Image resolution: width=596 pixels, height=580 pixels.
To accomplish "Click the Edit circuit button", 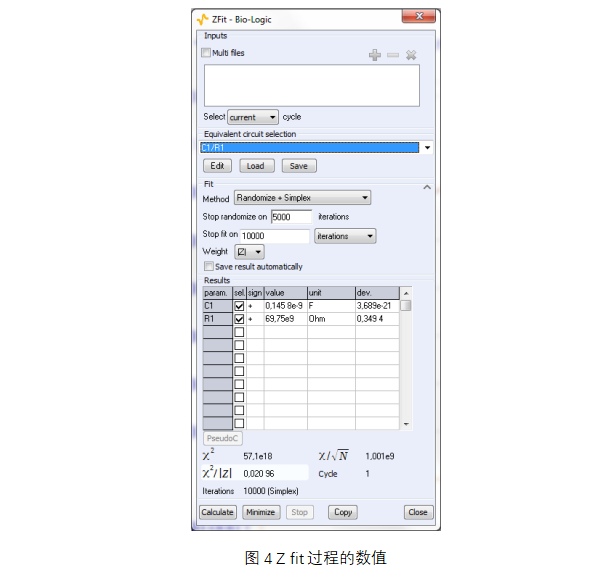I will (217, 166).
